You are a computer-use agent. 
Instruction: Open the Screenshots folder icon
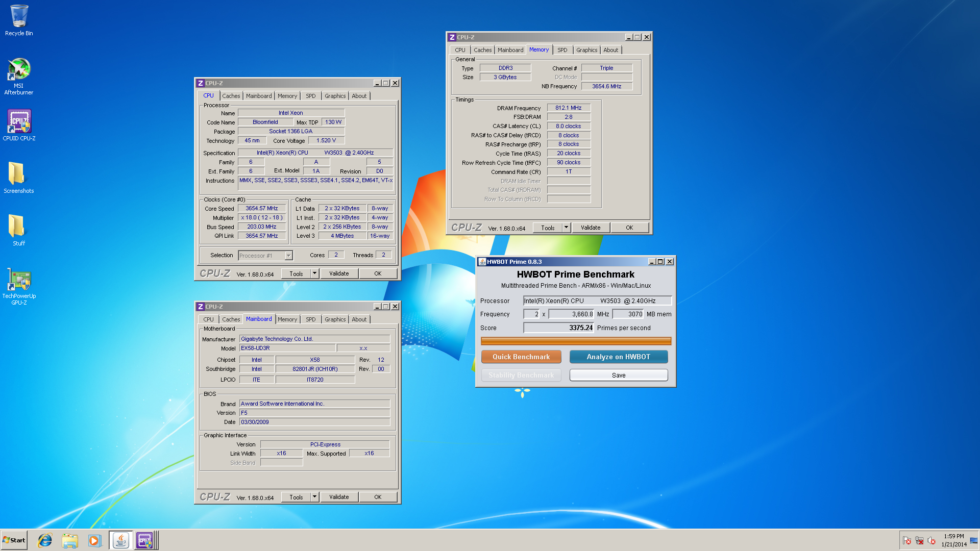click(19, 178)
